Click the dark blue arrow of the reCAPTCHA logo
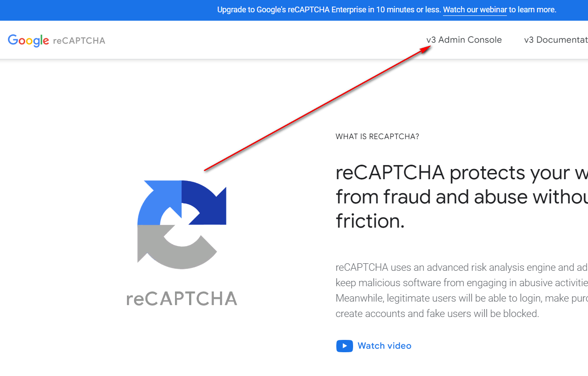Image resolution: width=588 pixels, height=376 pixels. click(207, 200)
